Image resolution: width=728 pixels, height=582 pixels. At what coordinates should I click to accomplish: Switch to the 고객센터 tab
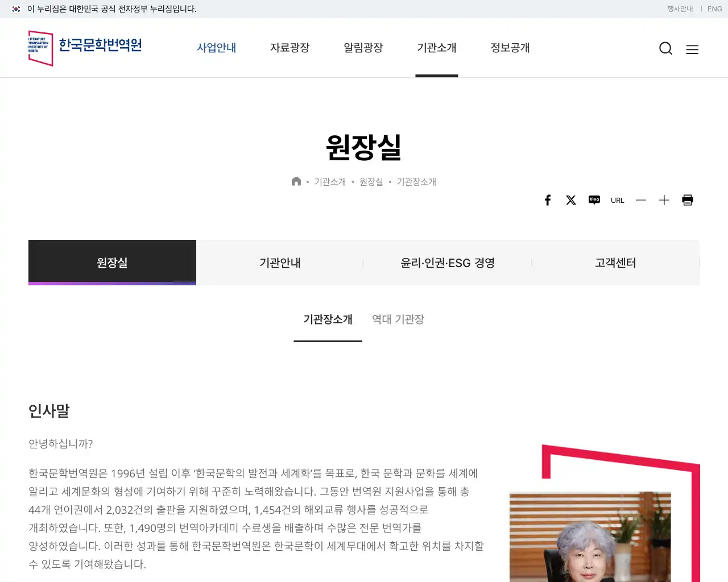coord(615,263)
